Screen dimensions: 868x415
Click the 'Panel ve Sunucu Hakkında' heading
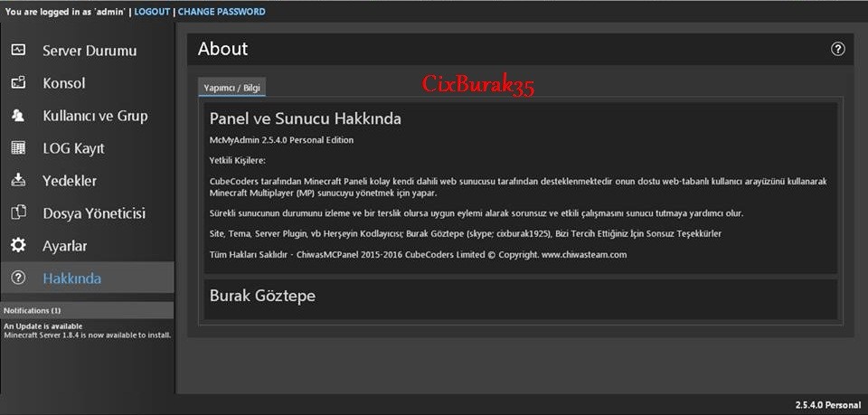coord(305,118)
